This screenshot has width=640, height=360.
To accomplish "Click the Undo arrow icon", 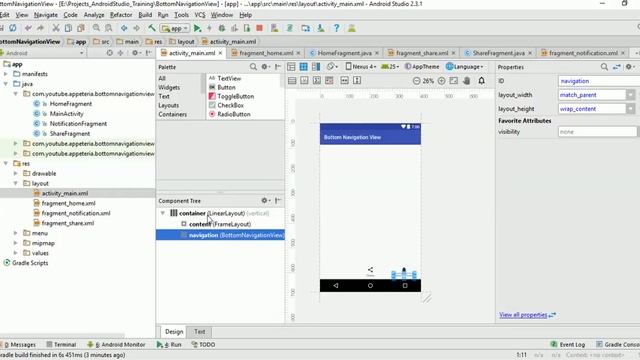I will (x=28, y=28).
